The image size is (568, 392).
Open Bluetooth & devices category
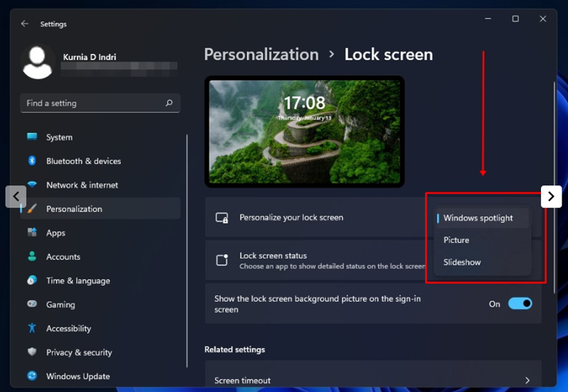click(100, 161)
